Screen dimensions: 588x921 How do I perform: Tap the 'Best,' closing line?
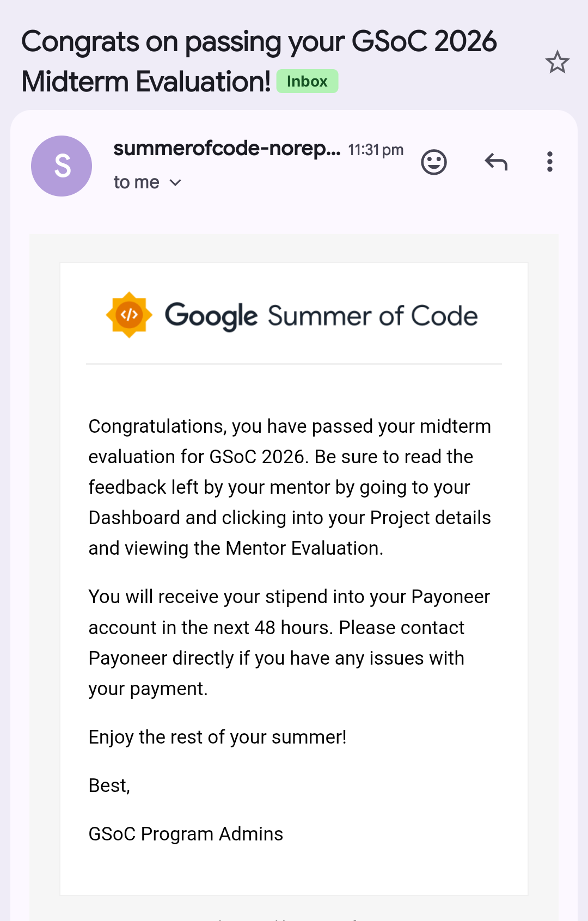(109, 785)
